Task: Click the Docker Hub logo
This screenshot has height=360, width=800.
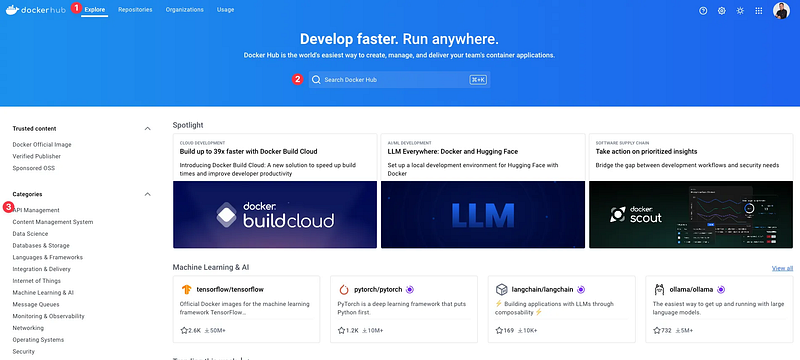Action: point(36,10)
